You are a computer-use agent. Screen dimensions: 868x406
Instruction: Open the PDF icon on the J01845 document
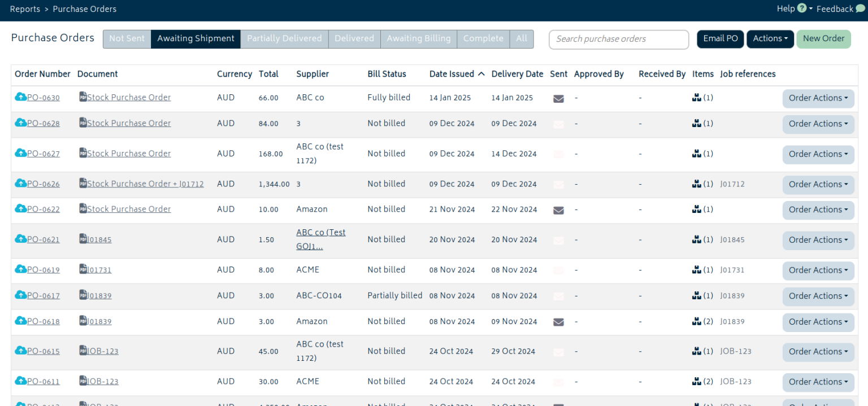click(83, 239)
